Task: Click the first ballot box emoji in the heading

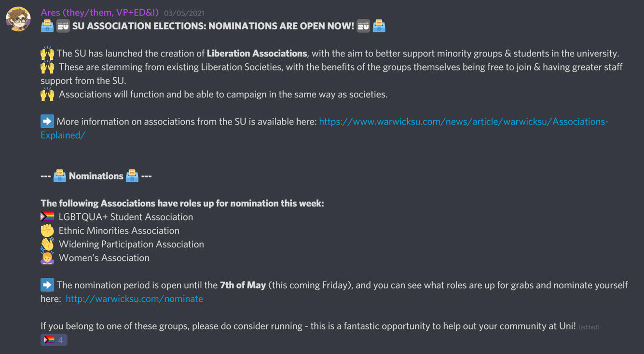Action: 47,26
